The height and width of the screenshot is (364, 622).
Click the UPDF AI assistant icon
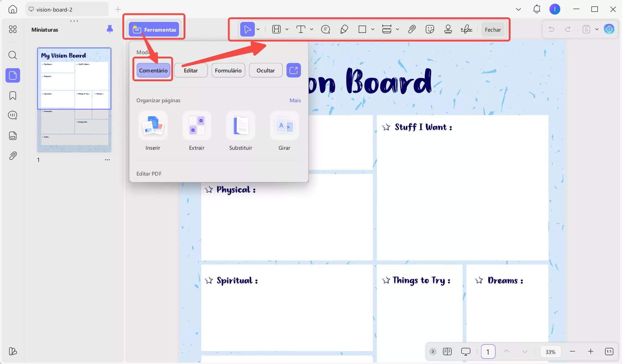pyautogui.click(x=609, y=29)
